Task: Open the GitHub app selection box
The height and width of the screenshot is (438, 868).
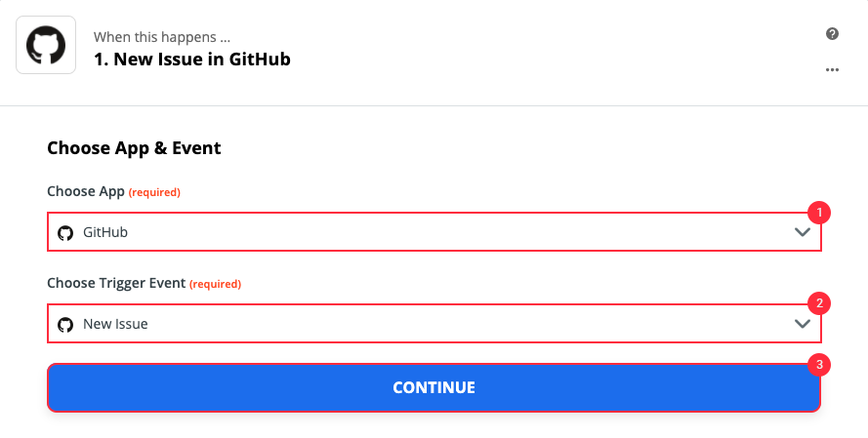Action: (x=434, y=232)
